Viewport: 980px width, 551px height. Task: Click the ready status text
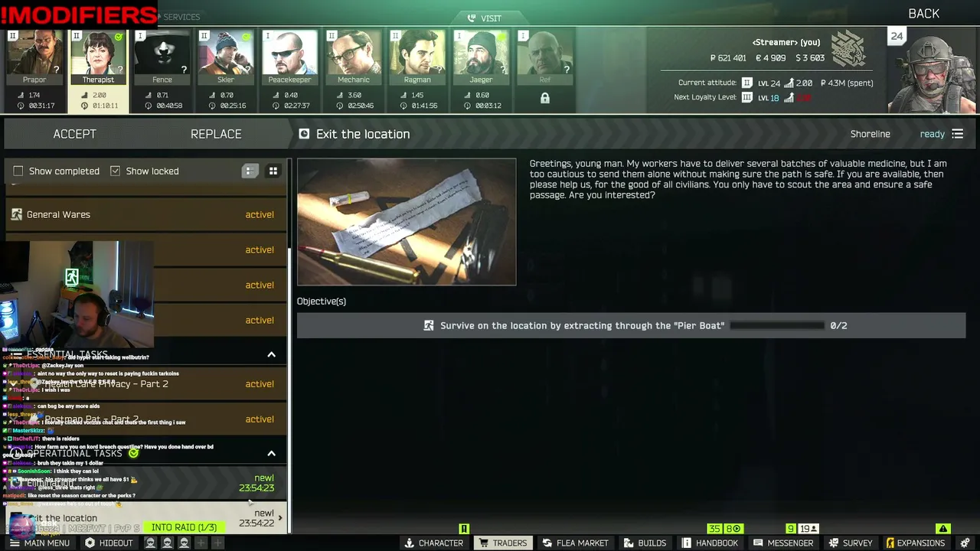(932, 134)
